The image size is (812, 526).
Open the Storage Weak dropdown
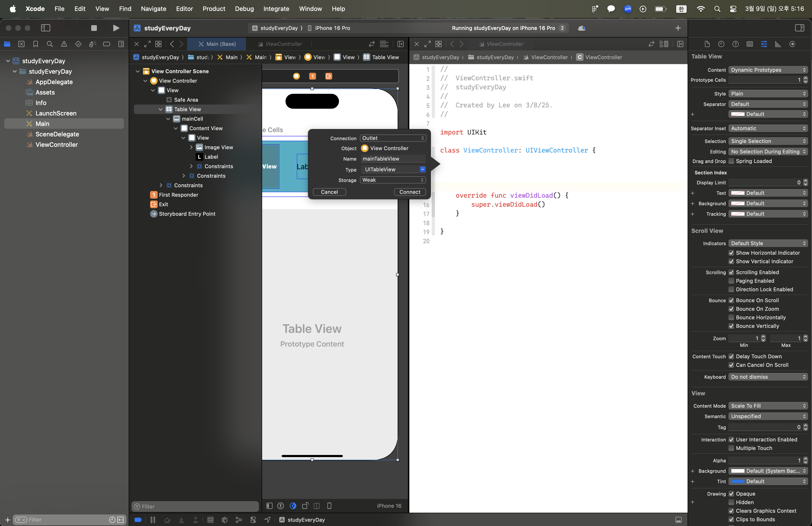[393, 180]
